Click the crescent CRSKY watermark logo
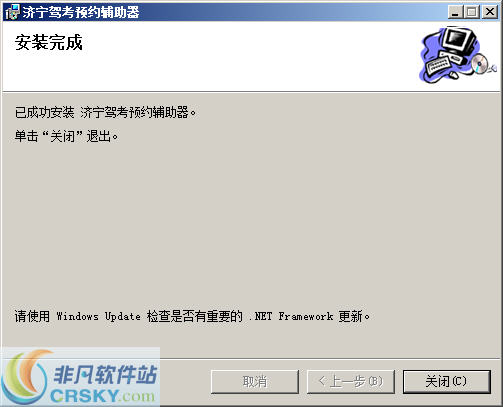Image resolution: width=503 pixels, height=407 pixels. (25, 377)
